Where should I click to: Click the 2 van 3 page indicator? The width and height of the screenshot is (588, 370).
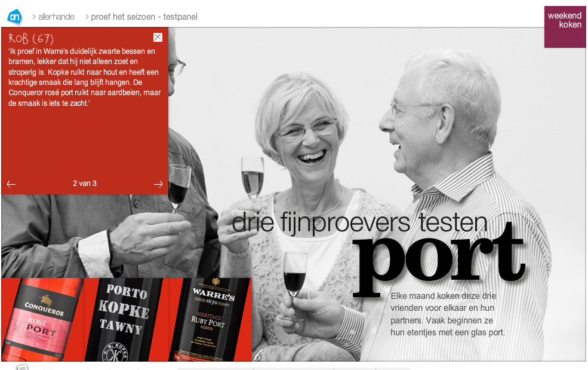pos(85,184)
